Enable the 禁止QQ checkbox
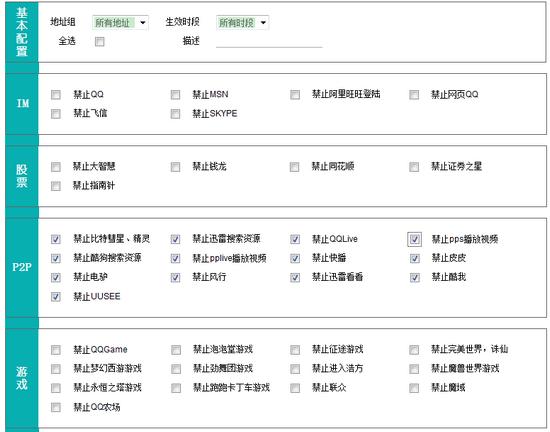Image resolution: width=550 pixels, height=432 pixels. pos(56,95)
